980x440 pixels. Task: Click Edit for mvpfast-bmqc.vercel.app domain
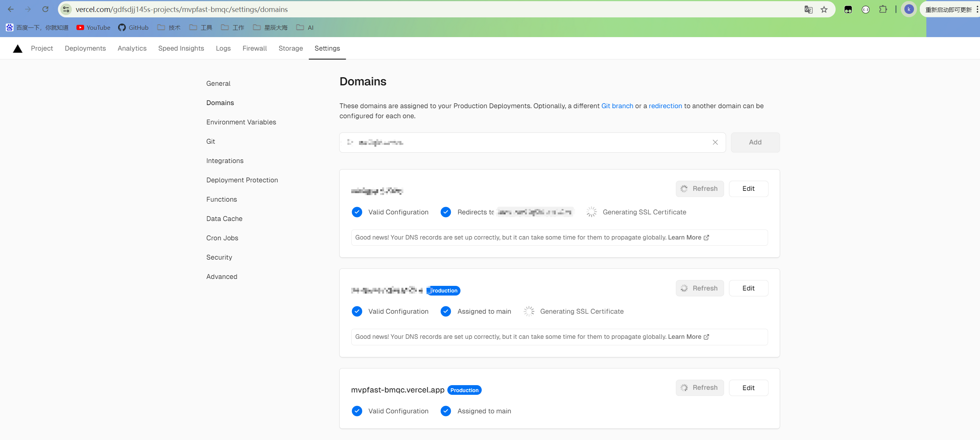(748, 388)
